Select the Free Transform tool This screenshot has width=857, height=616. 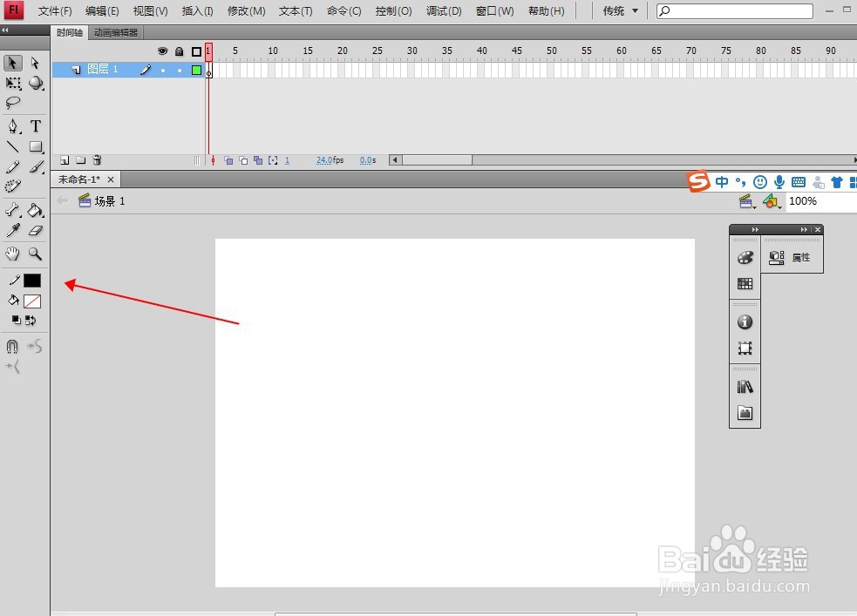click(13, 83)
